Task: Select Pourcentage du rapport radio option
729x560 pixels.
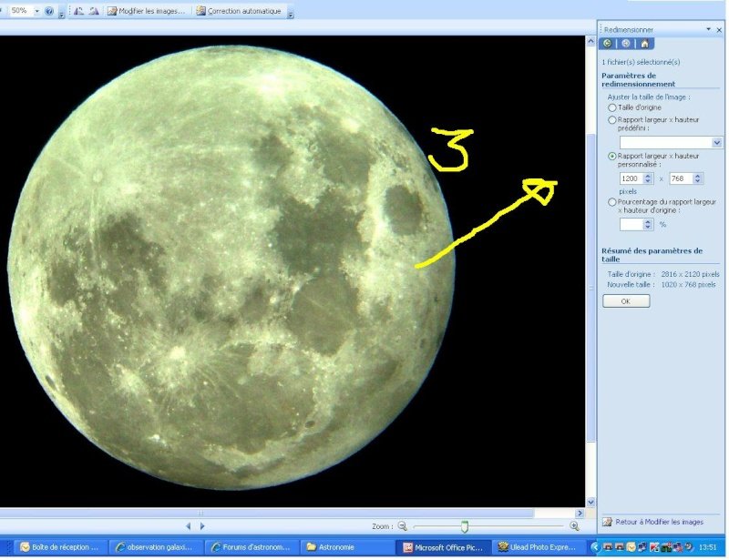Action: (612, 202)
